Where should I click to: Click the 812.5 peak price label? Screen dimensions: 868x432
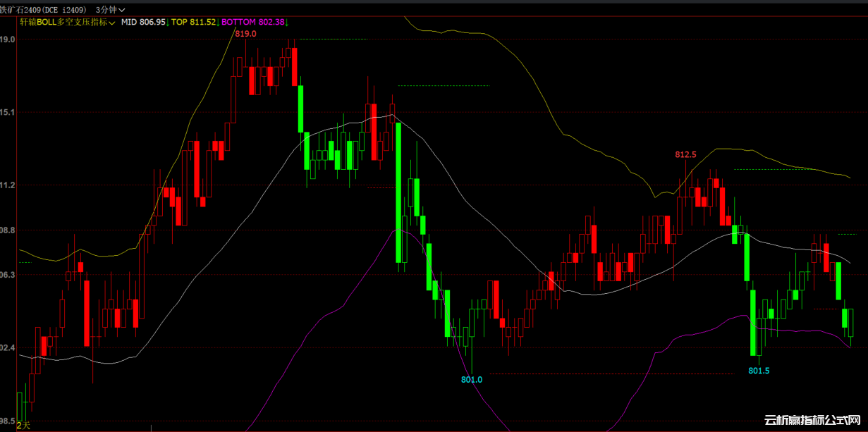pos(685,154)
